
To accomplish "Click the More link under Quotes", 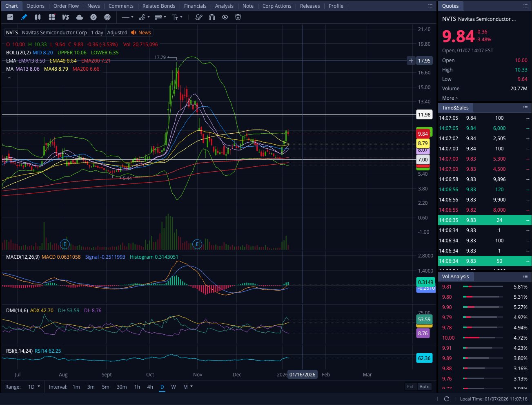I will (450, 98).
